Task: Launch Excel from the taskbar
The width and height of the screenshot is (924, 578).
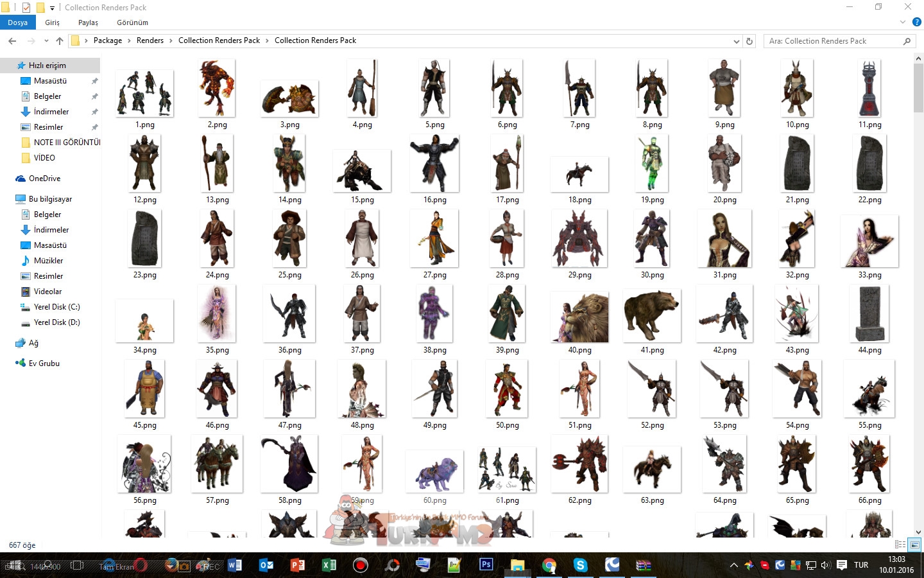Action: pos(329,565)
